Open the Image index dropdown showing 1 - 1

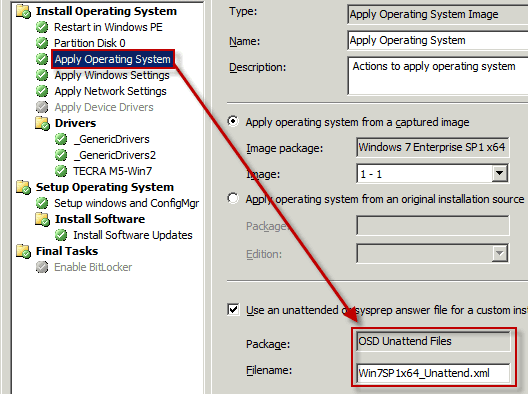point(499,174)
